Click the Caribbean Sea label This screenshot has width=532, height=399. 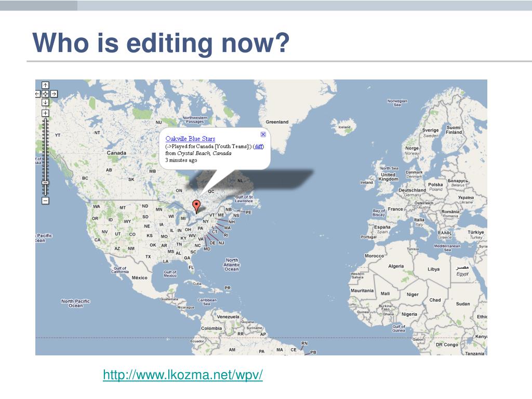pos(207,302)
